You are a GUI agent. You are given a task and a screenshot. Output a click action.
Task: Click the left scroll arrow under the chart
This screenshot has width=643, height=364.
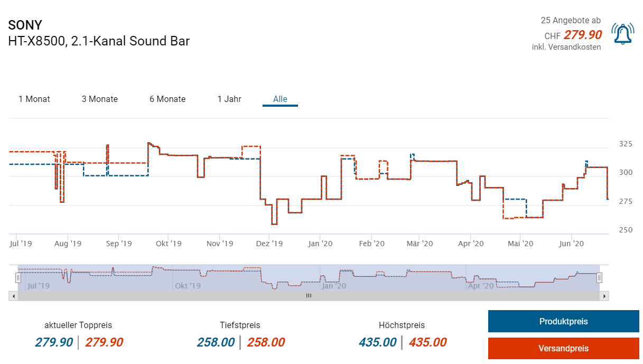point(12,296)
